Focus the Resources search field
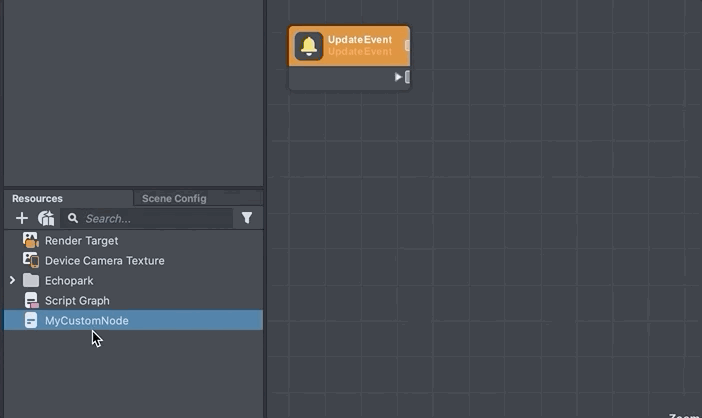Image resolution: width=702 pixels, height=418 pixels. [x=155, y=218]
